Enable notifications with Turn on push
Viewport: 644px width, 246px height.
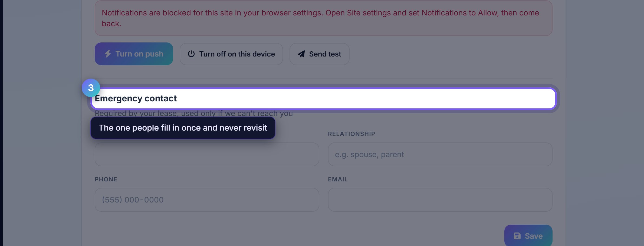coord(134,54)
